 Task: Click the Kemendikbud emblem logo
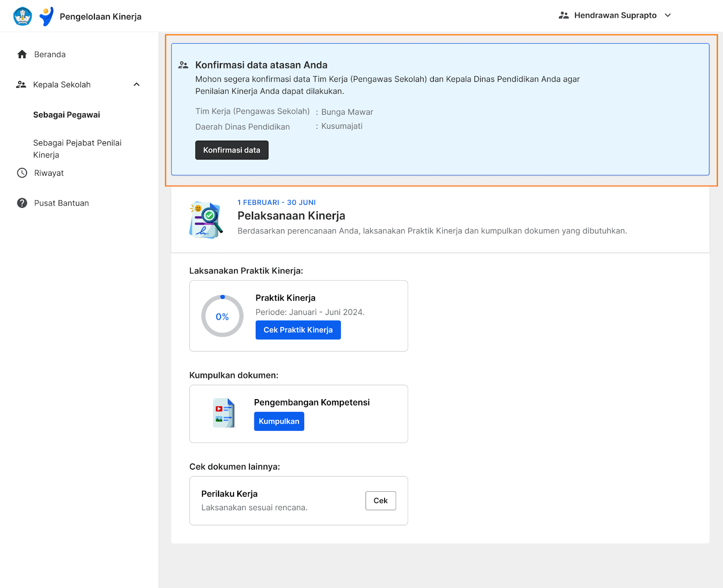pyautogui.click(x=23, y=16)
